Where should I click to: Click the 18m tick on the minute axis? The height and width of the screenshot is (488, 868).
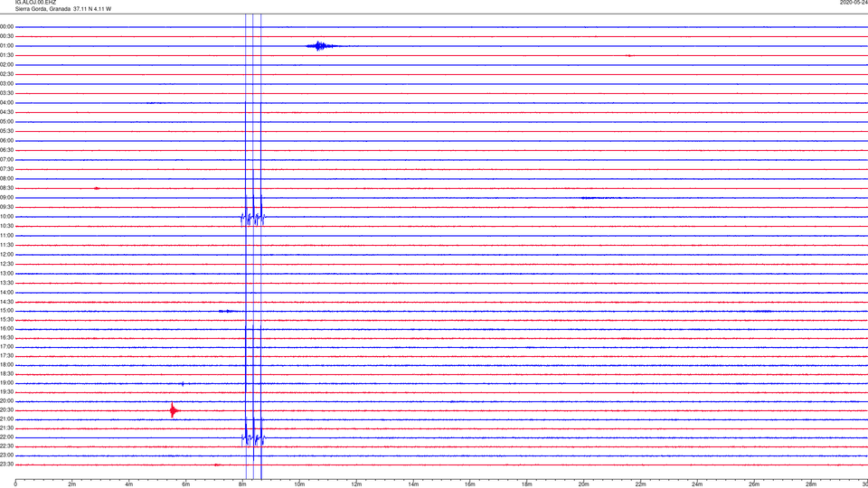[526, 484]
